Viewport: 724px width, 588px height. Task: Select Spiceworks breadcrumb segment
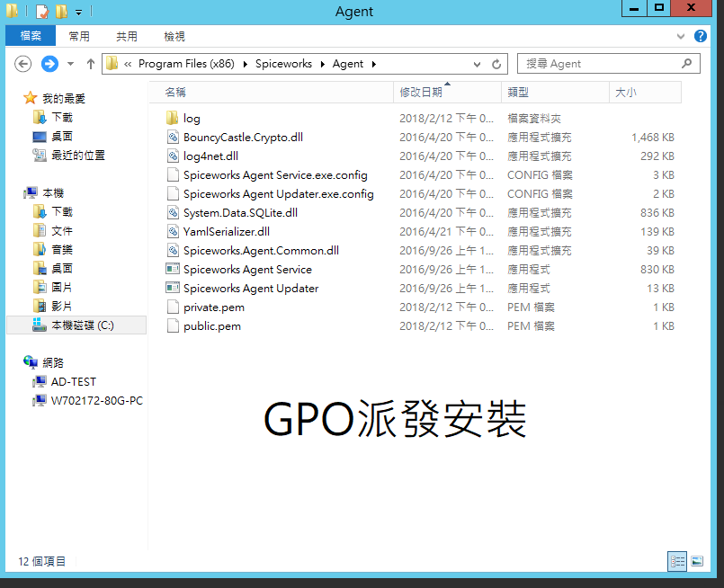coord(283,64)
